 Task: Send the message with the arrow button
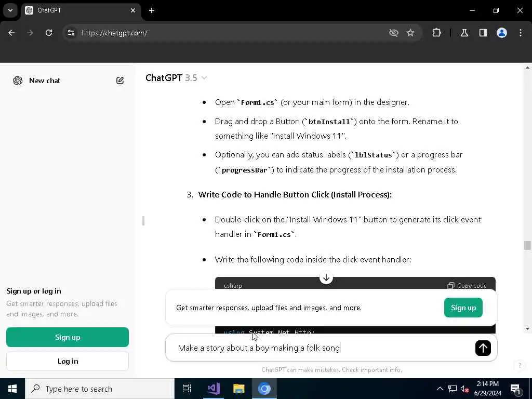coord(483,348)
